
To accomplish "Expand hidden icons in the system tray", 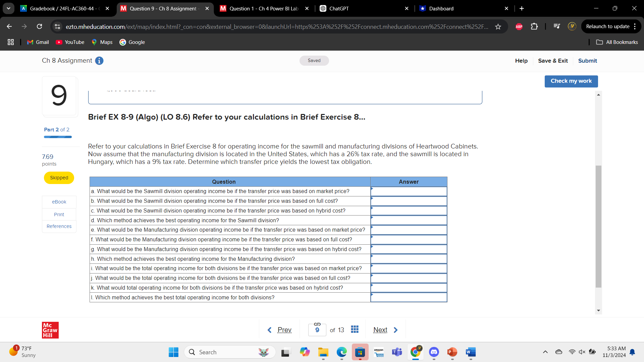I will point(545,352).
